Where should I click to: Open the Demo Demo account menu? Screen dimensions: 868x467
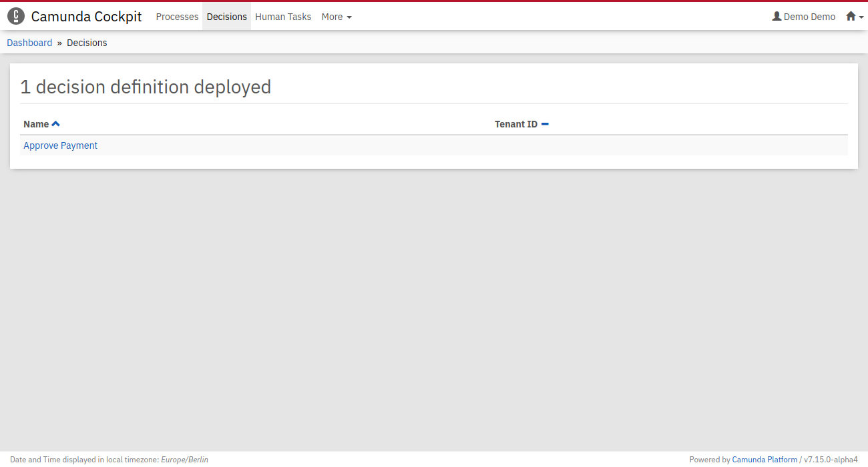click(809, 17)
